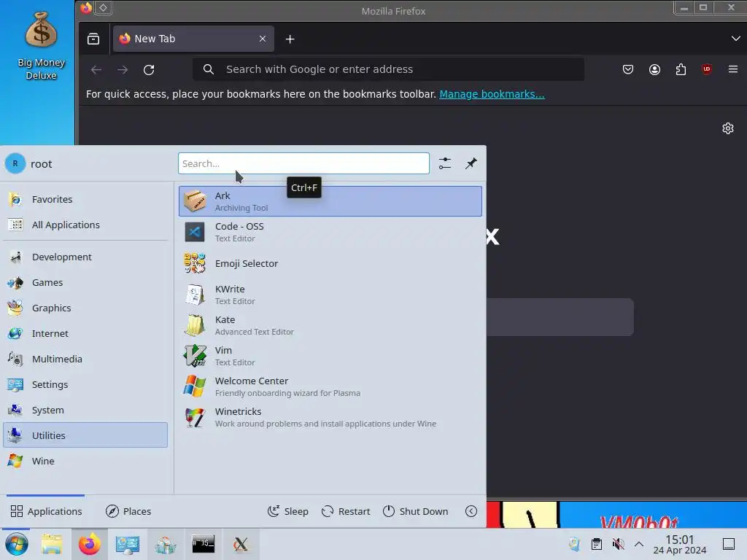Open Firefox hamburger menu
The width and height of the screenshot is (747, 560).
(732, 69)
